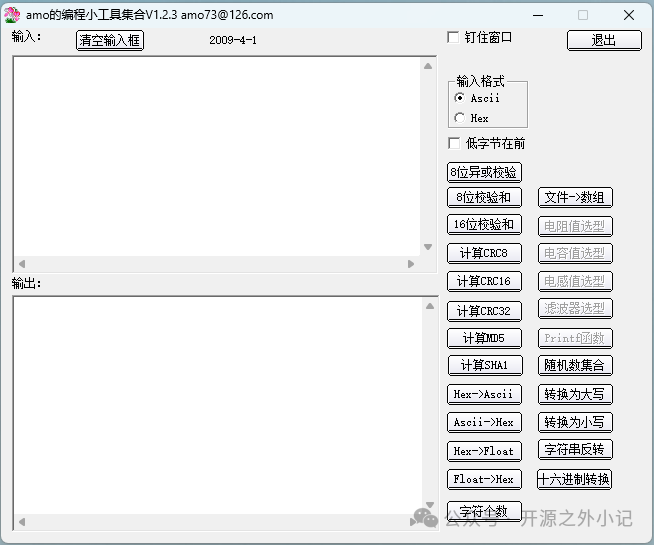Click the 电容值选型 capacitor button
The width and height of the screenshot is (654, 545).
coord(575,254)
